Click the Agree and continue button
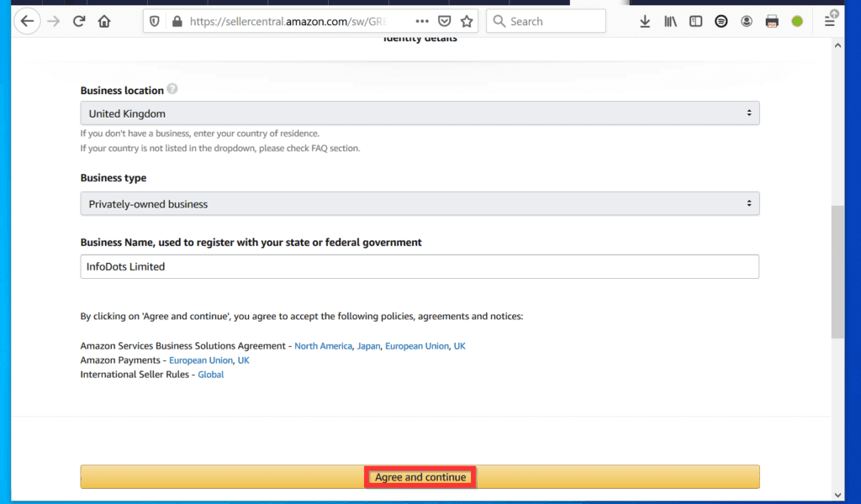Viewport: 861px width, 504px height. [420, 476]
